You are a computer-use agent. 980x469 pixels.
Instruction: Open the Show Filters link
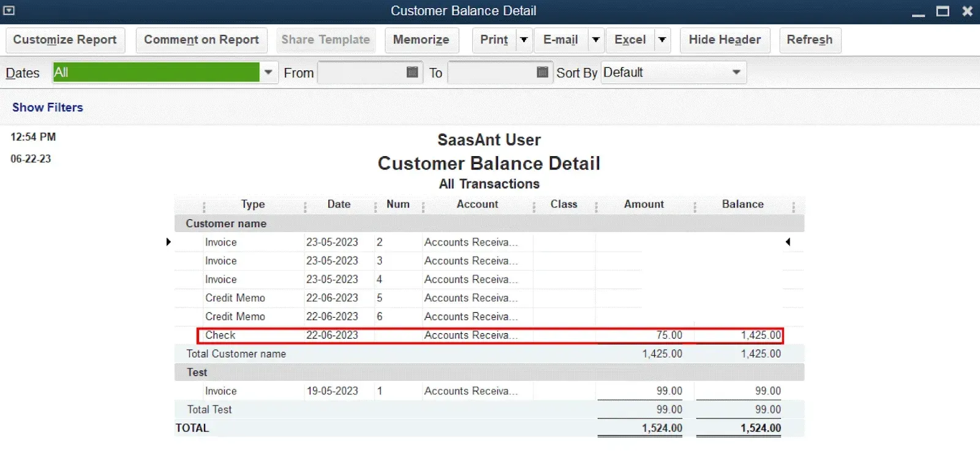coord(47,107)
